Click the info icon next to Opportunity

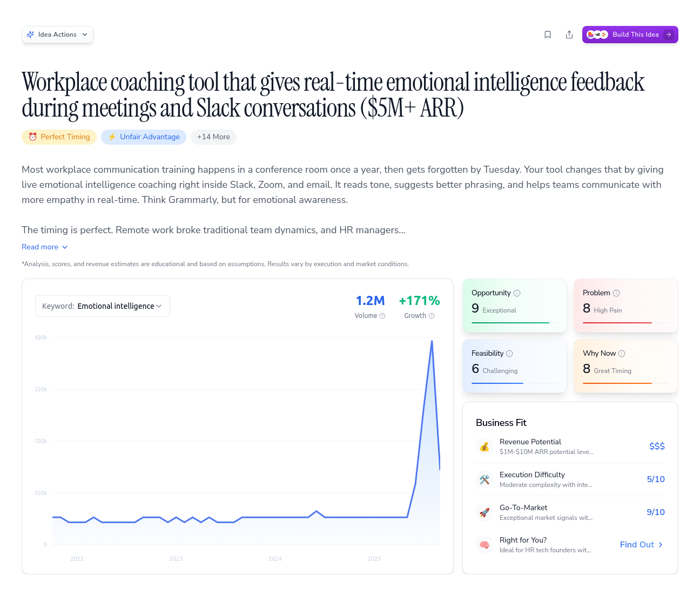point(517,293)
